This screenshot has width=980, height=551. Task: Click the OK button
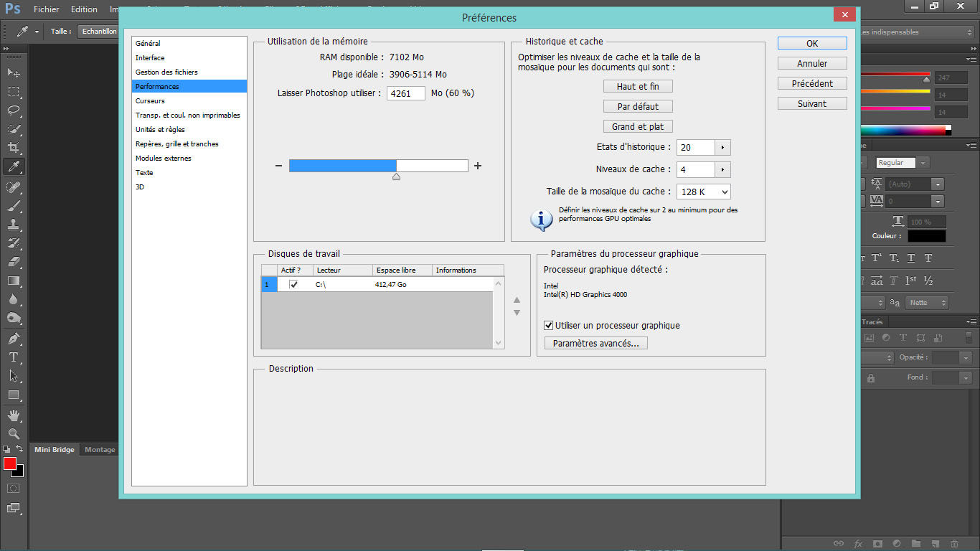812,43
